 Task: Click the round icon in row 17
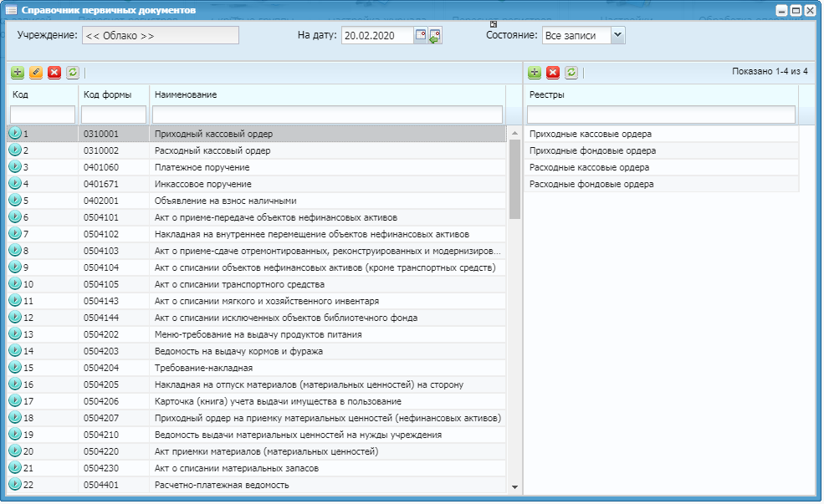point(15,400)
